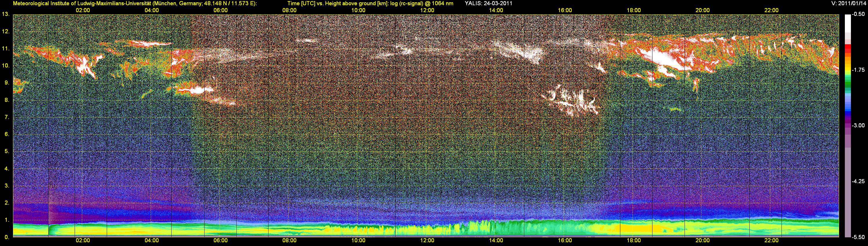
Task: Click 08:00 on the upper time axis
Action: point(289,10)
